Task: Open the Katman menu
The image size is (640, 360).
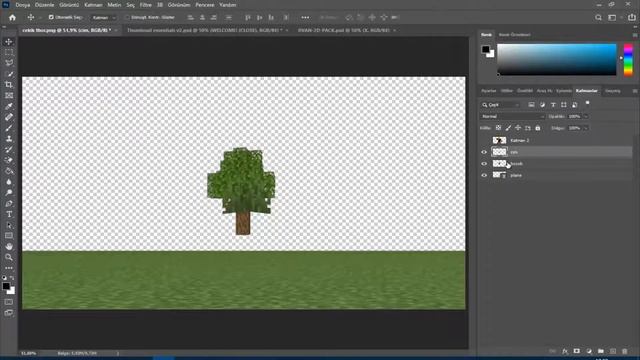Action: (x=93, y=5)
